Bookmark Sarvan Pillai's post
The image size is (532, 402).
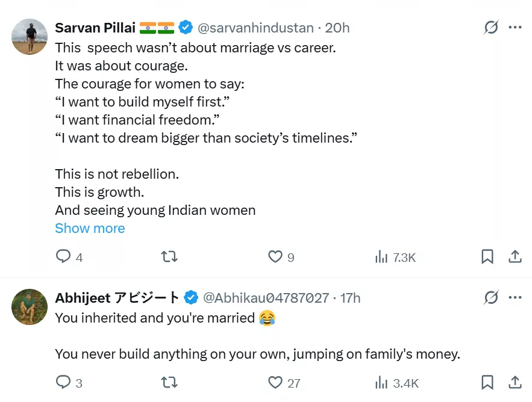click(x=487, y=257)
